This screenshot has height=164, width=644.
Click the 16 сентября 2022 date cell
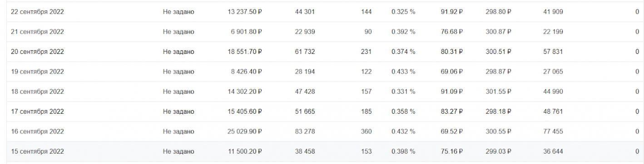tap(37, 131)
